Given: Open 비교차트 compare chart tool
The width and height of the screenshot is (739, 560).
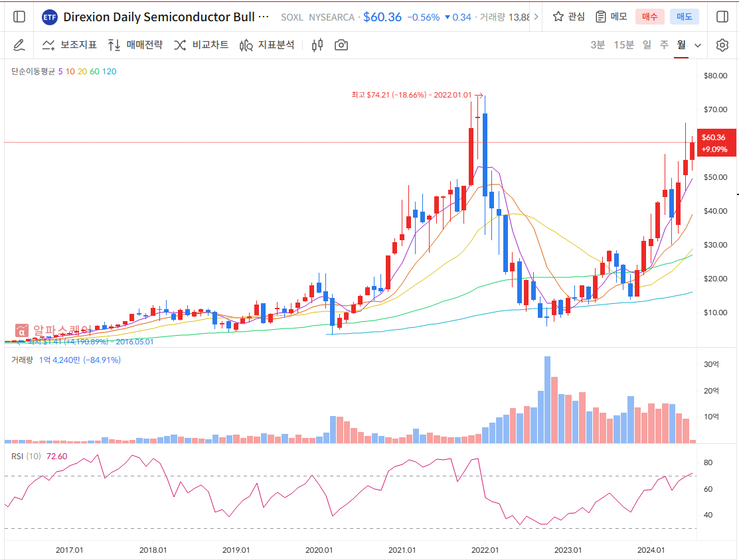Looking at the screenshot, I should 201,44.
